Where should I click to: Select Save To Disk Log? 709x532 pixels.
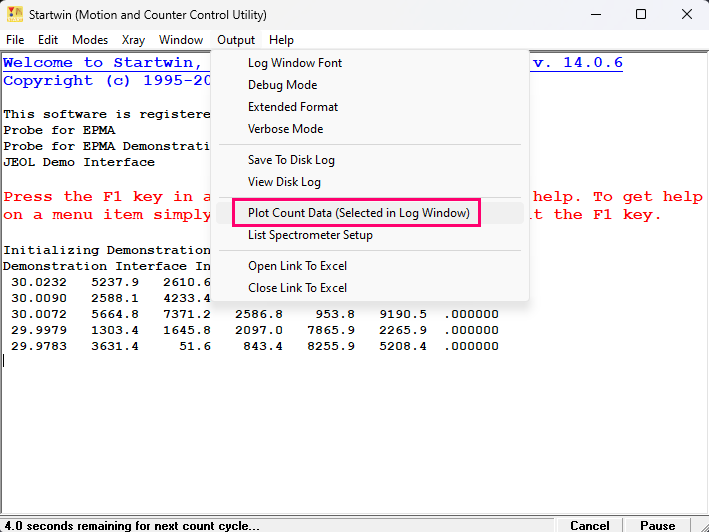[291, 160]
